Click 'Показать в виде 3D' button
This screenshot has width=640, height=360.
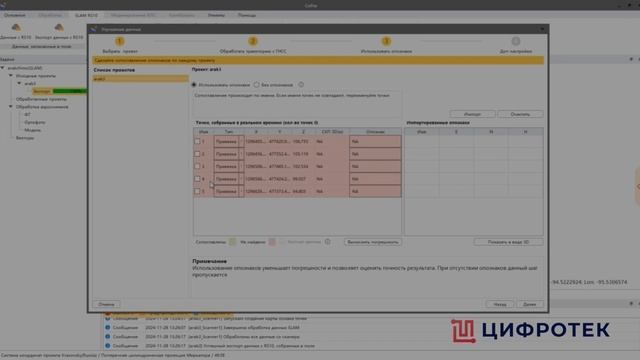pos(508,242)
